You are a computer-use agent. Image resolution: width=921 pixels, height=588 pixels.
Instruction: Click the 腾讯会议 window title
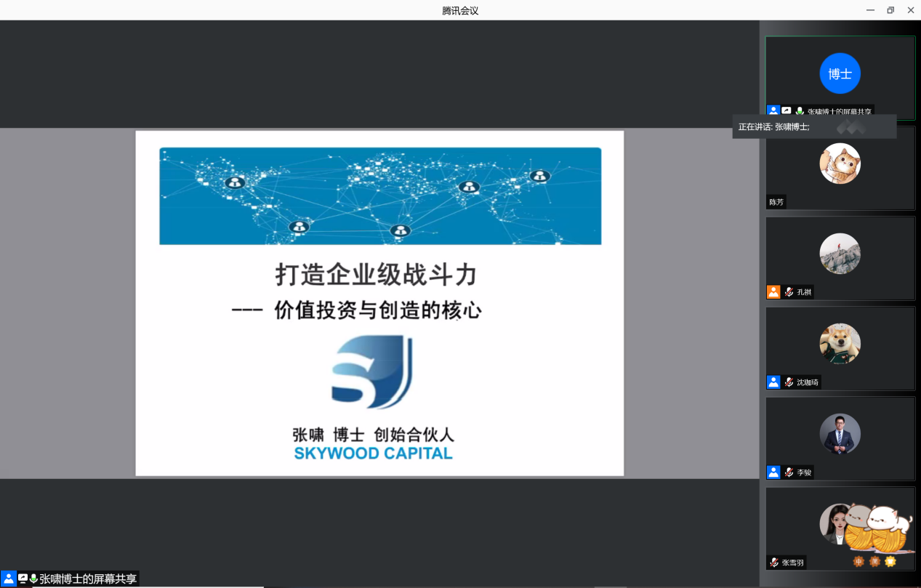click(x=460, y=10)
